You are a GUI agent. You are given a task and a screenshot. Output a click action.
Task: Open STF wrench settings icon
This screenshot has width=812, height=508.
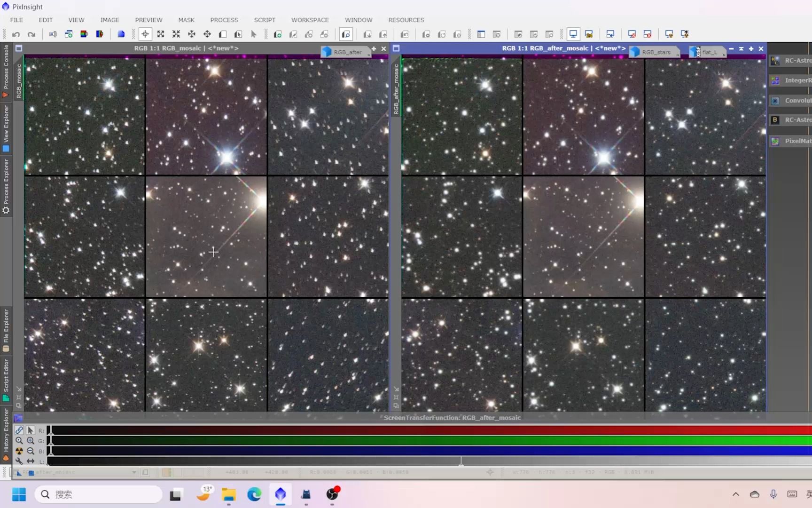point(19,461)
